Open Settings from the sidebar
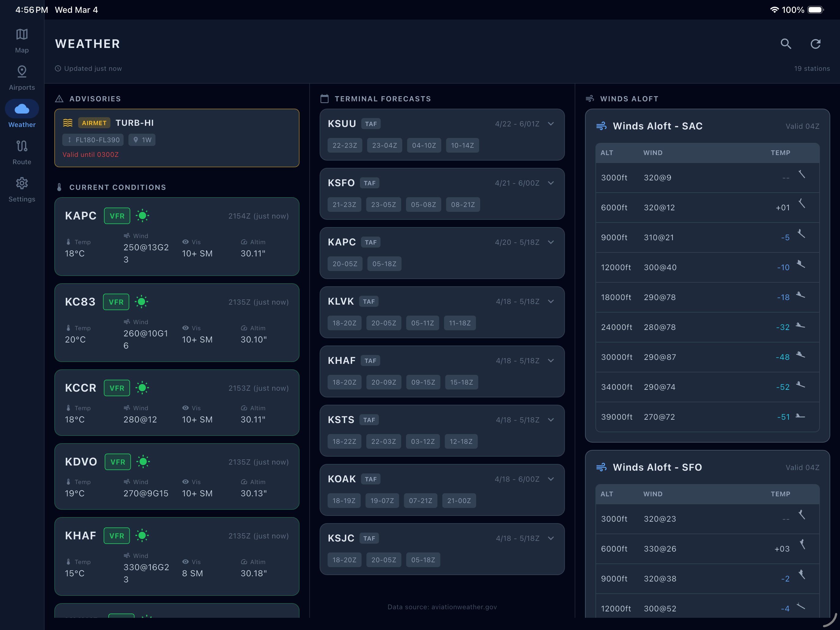This screenshot has height=630, width=840. (x=22, y=190)
